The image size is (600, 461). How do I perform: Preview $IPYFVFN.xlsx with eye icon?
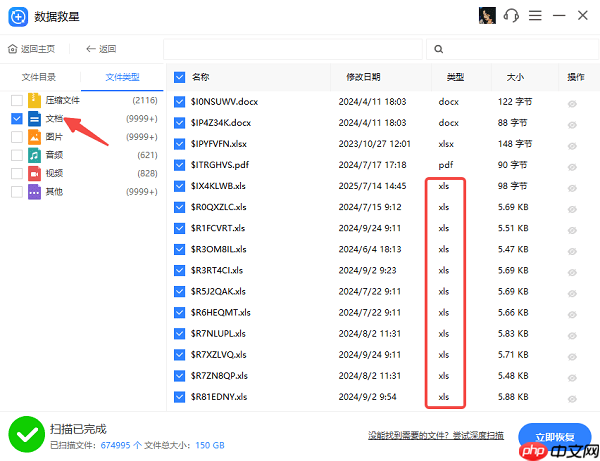pyautogui.click(x=572, y=146)
